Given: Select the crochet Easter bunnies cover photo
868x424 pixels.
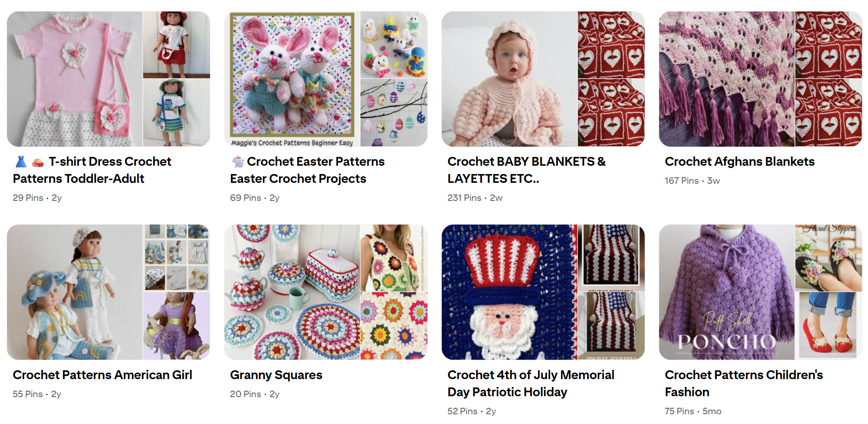Looking at the screenshot, I should tap(292, 79).
